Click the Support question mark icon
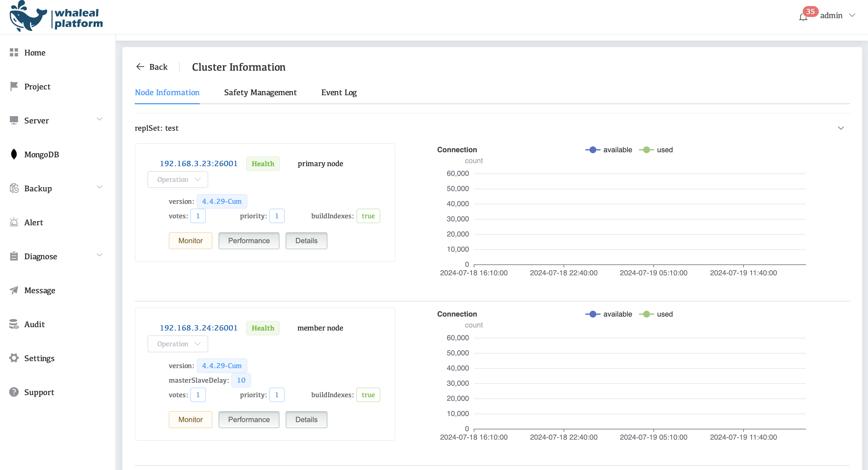Viewport: 868px width, 470px height. coord(14,392)
